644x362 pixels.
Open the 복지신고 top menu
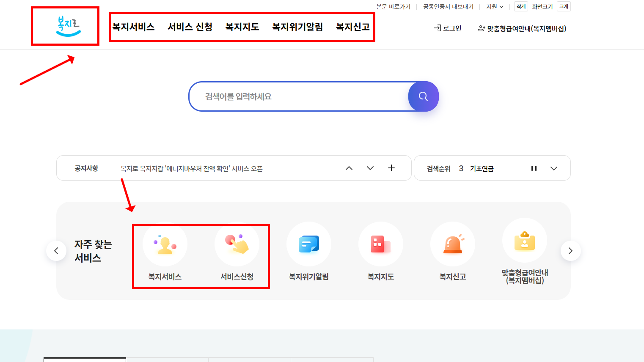click(x=353, y=27)
